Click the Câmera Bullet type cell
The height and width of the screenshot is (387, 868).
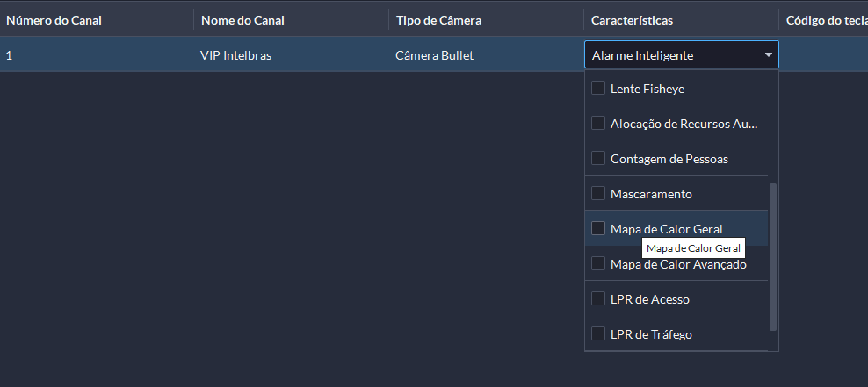pyautogui.click(x=435, y=55)
